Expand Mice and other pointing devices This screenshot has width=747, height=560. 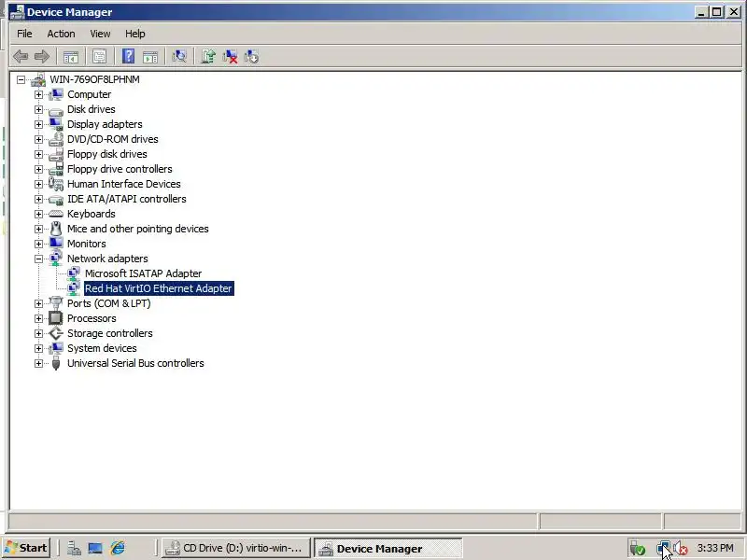pyautogui.click(x=38, y=229)
